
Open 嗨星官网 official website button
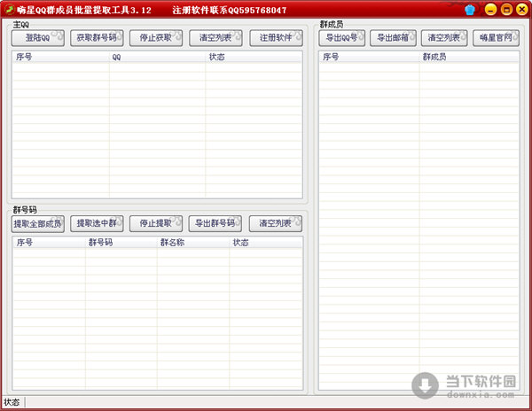(x=496, y=38)
